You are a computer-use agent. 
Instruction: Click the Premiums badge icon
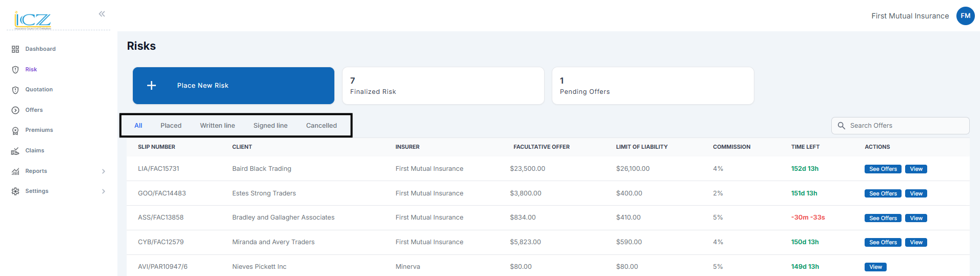click(15, 131)
